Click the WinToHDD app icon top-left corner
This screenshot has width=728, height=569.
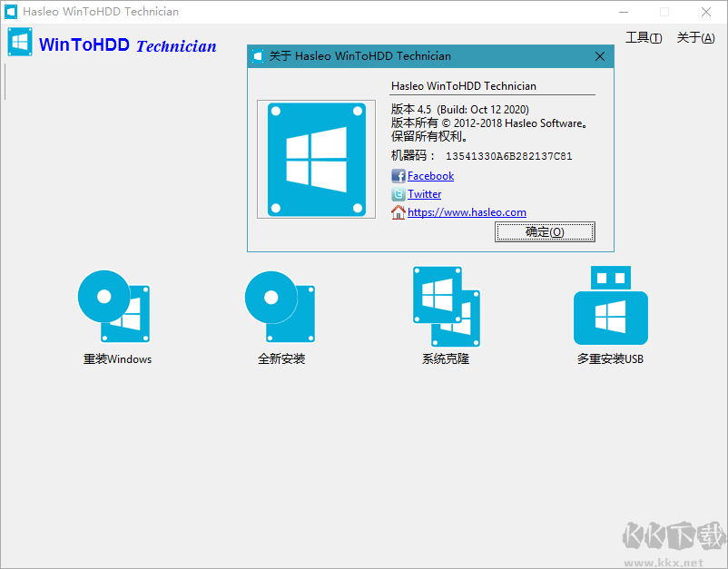tap(12, 12)
